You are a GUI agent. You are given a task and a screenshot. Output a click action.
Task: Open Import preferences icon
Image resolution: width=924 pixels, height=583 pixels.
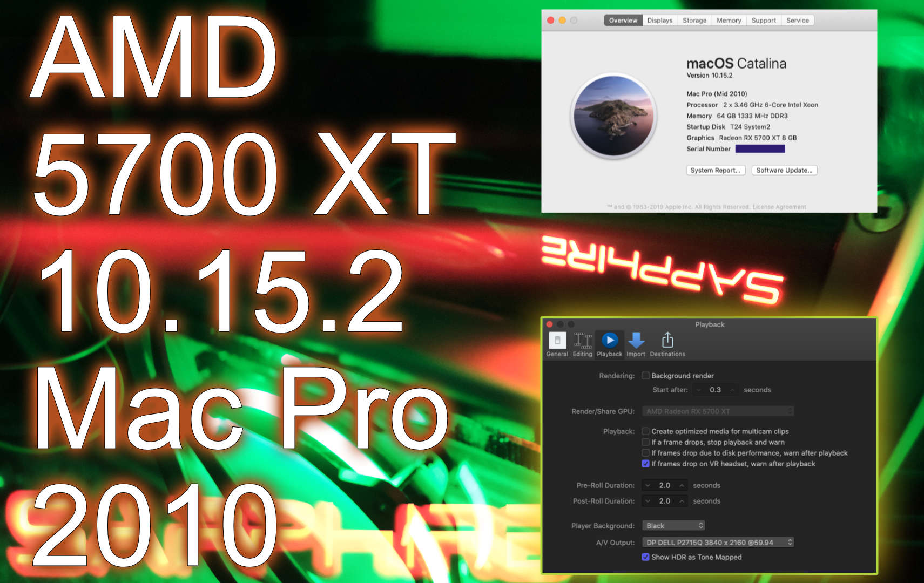[x=636, y=344]
